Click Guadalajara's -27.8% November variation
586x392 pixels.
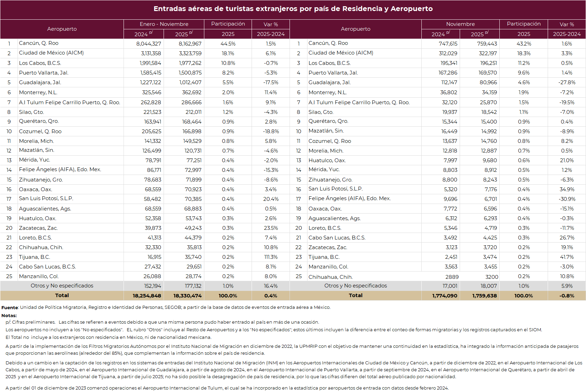coord(567,82)
